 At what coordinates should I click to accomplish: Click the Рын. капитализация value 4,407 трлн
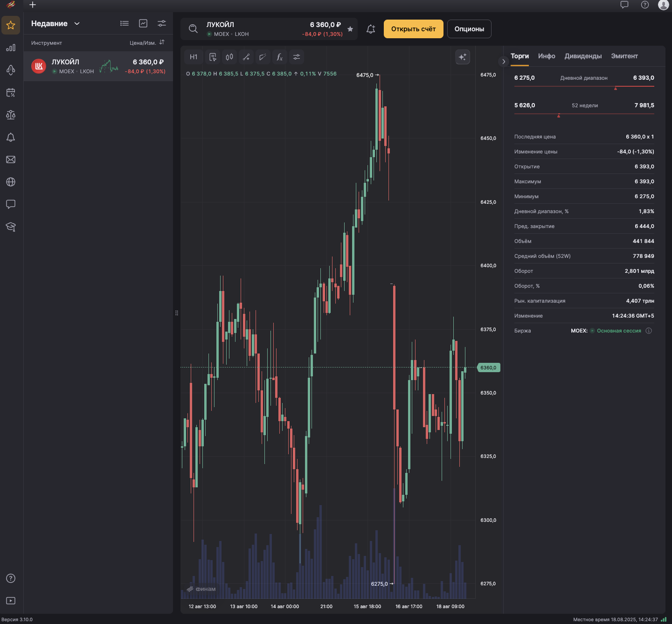[x=640, y=301]
